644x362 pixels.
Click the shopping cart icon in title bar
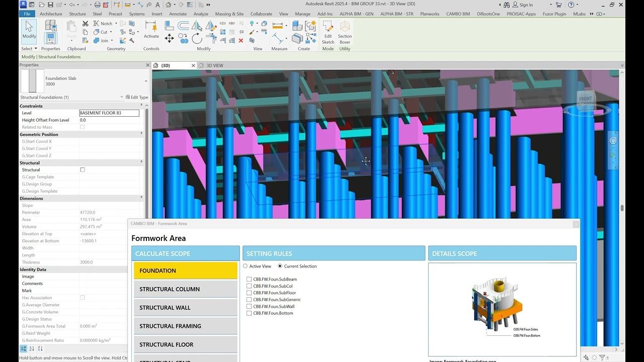point(558,5)
